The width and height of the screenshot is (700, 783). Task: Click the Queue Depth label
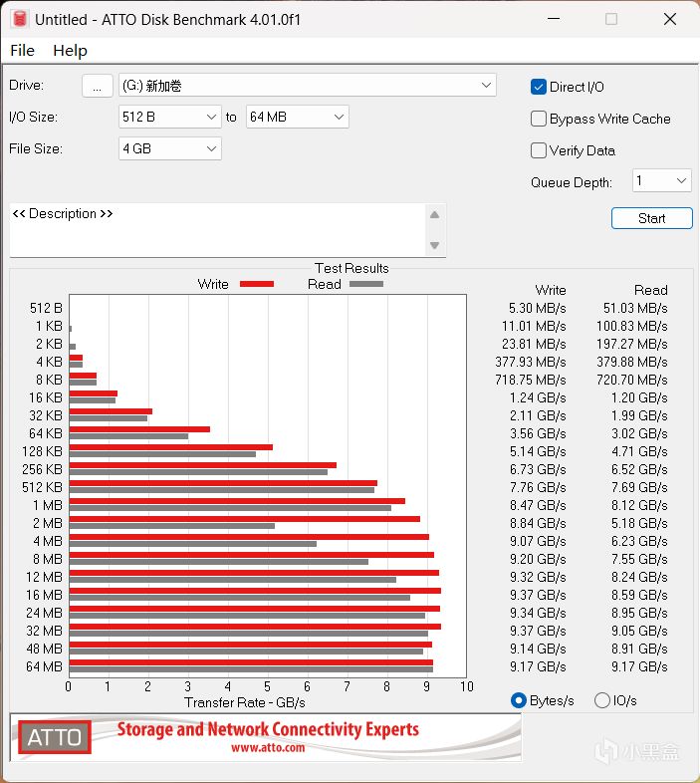pyautogui.click(x=572, y=182)
